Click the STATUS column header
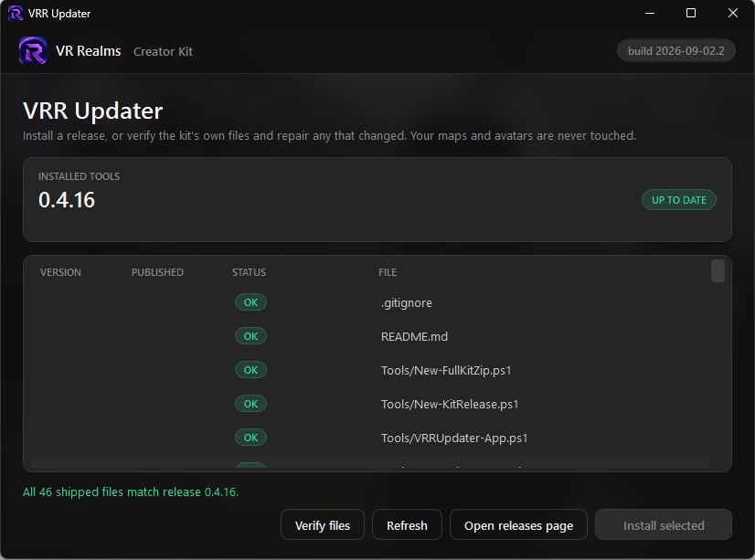The height and width of the screenshot is (560, 755). pyautogui.click(x=249, y=272)
